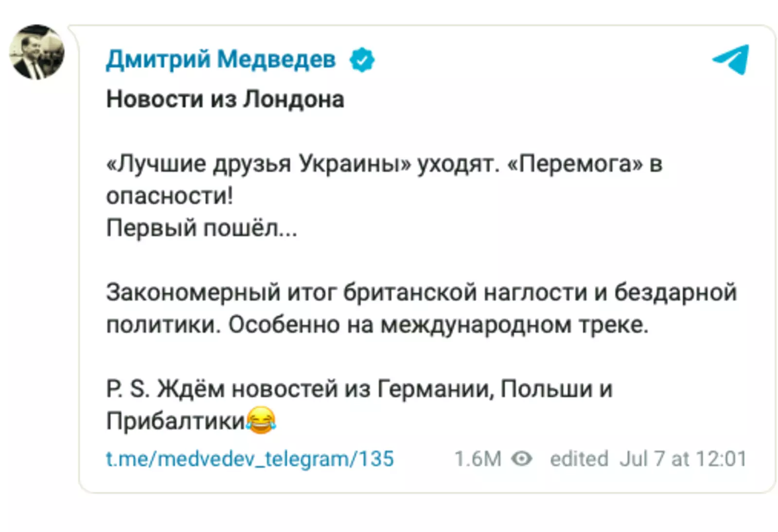Click the headline "Новости из Лондона"
The image size is (778, 532).
click(x=225, y=100)
